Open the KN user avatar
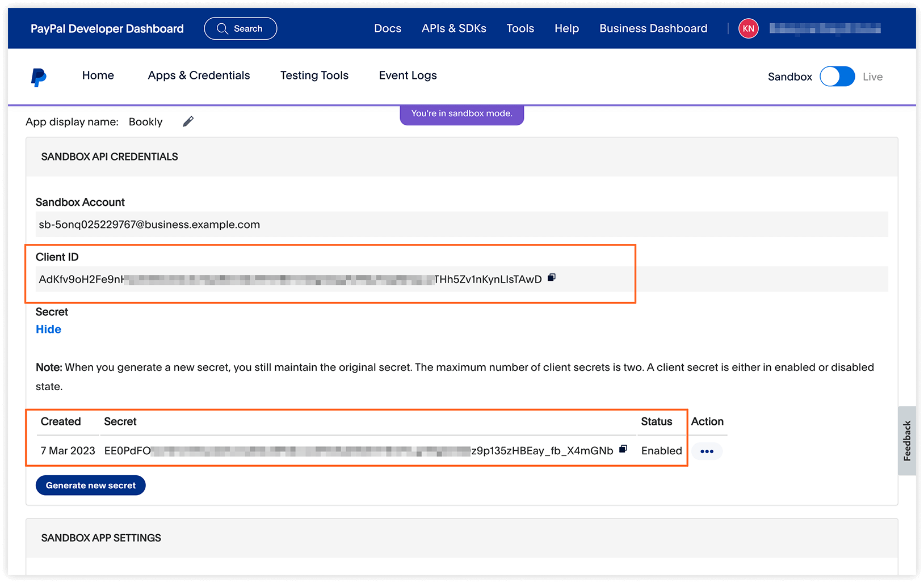The width and height of the screenshot is (924, 583). [x=748, y=28]
